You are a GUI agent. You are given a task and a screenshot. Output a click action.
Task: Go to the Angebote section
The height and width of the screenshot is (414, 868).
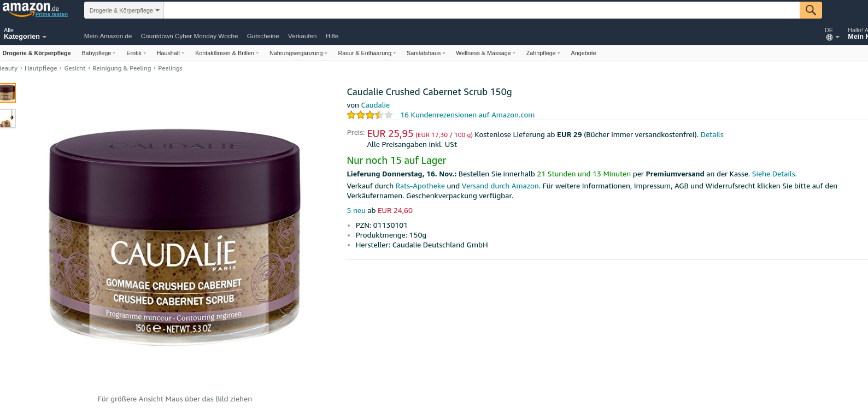(583, 53)
